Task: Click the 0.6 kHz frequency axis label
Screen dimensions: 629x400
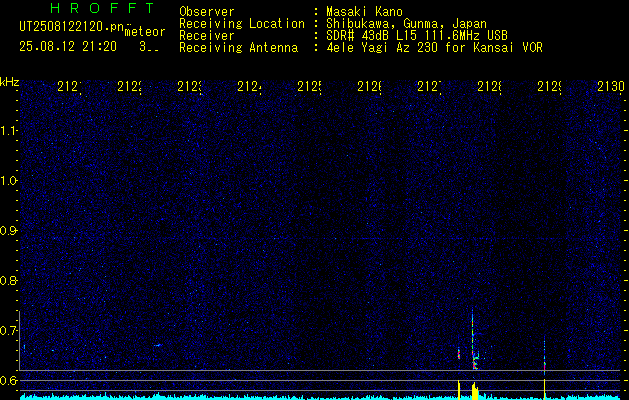Action: 8,380
